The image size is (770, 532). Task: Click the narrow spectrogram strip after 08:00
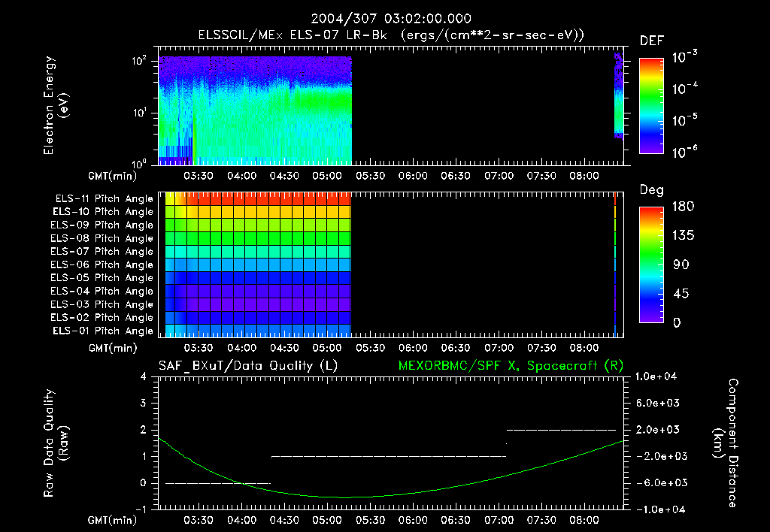pos(619,96)
